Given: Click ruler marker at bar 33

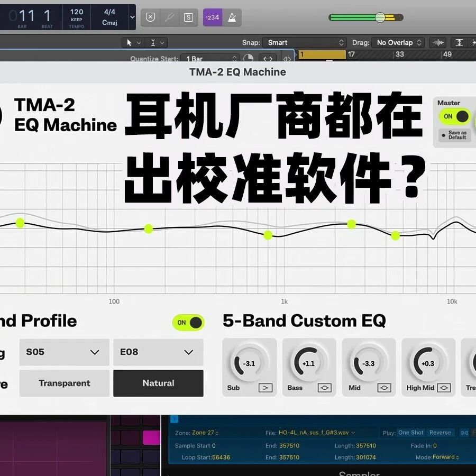Looking at the screenshot, I should point(400,54).
